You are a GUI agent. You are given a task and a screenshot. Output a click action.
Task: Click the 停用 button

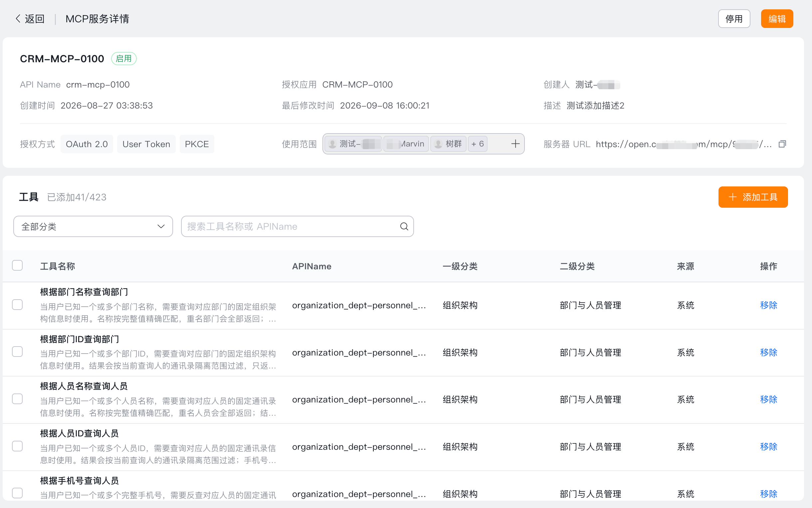click(734, 19)
